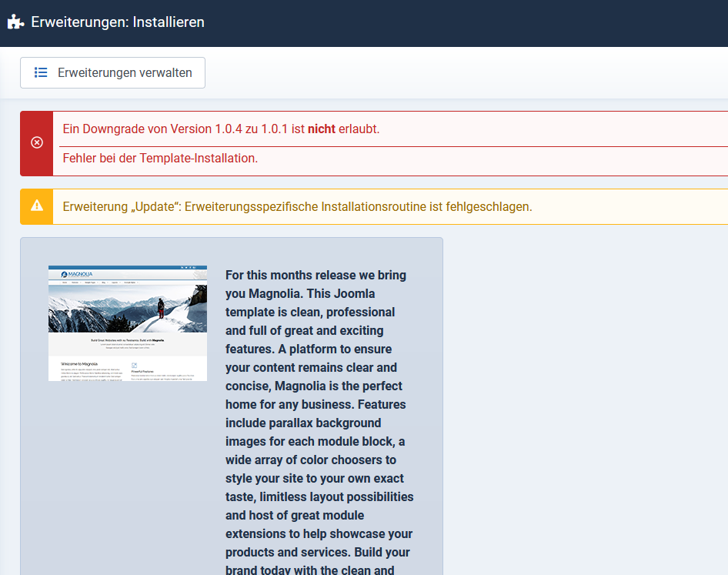Click the list icon in Erweiterungen verwalten
Screen dimensions: 728x575
tap(41, 72)
